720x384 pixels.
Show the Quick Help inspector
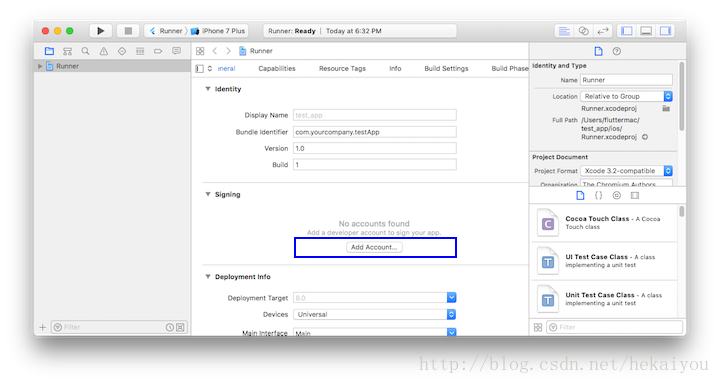pos(617,51)
